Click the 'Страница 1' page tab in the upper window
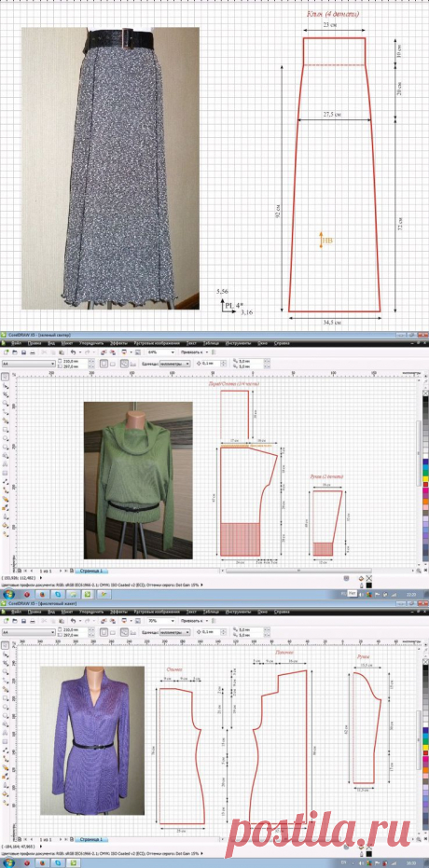The width and height of the screenshot is (429, 868). (x=90, y=570)
